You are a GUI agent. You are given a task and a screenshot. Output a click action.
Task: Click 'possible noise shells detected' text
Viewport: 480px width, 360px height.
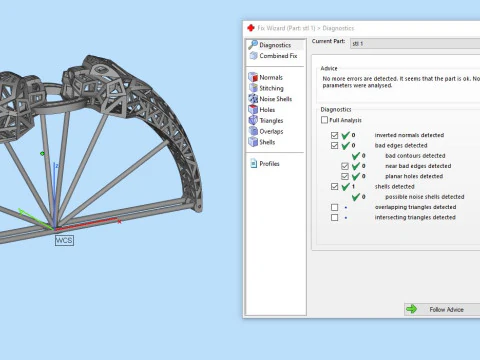[x=424, y=197]
